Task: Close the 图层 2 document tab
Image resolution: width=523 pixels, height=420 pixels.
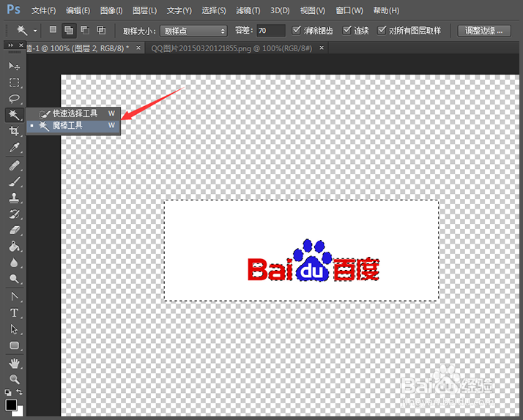Action: pos(138,48)
